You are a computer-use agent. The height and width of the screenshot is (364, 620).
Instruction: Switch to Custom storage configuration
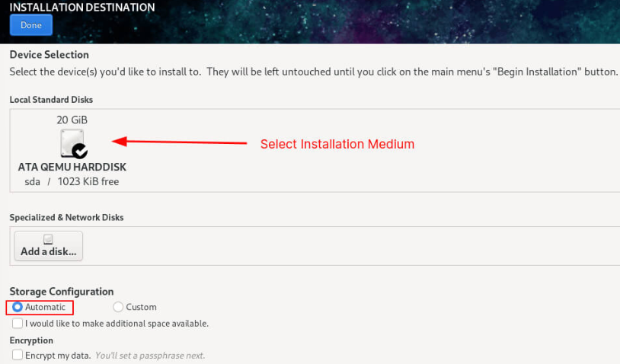[x=118, y=307]
